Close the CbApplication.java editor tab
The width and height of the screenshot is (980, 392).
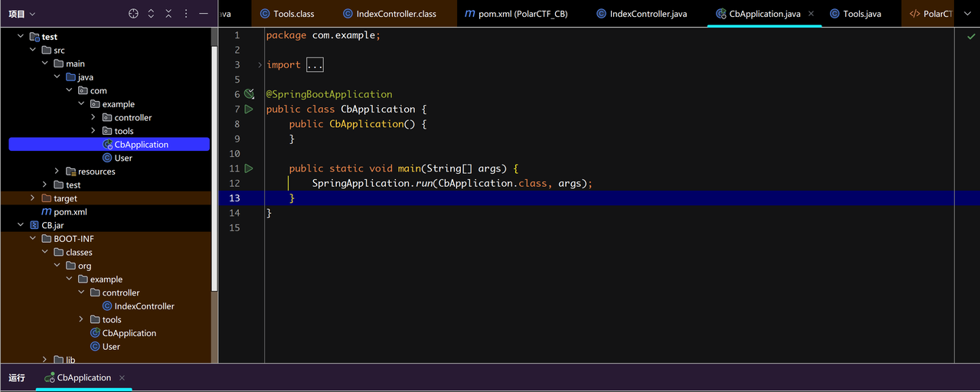click(812, 14)
